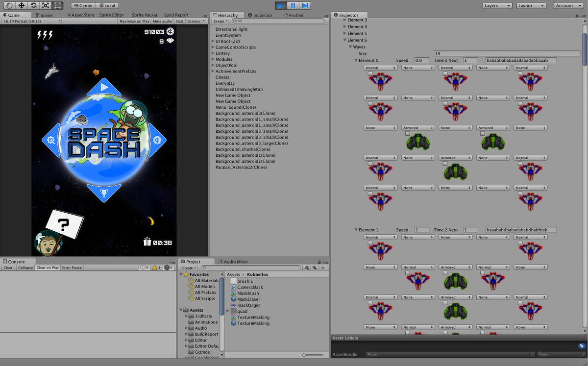Screen dimensions: 588x366
Task: Click the save search star icon
Action: [322, 268]
